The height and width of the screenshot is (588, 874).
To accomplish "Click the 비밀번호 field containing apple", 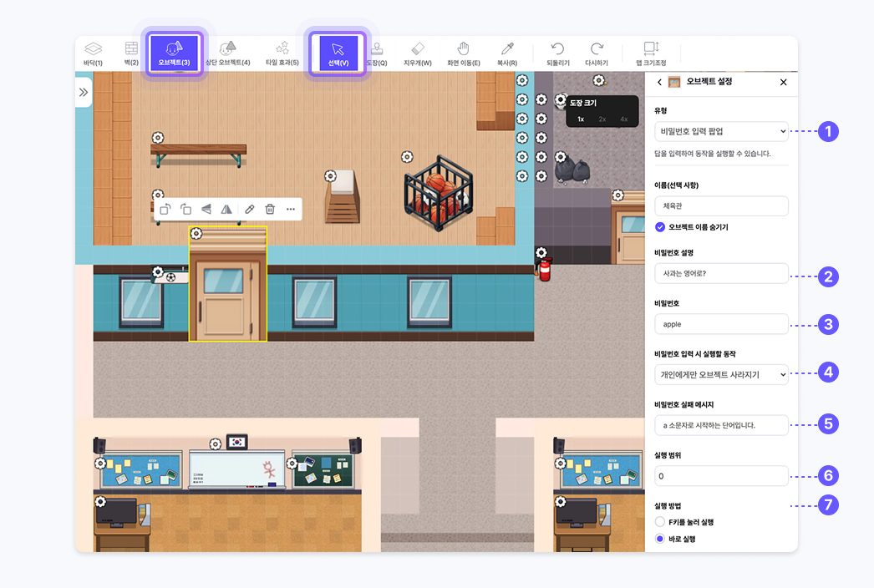I will click(x=721, y=324).
